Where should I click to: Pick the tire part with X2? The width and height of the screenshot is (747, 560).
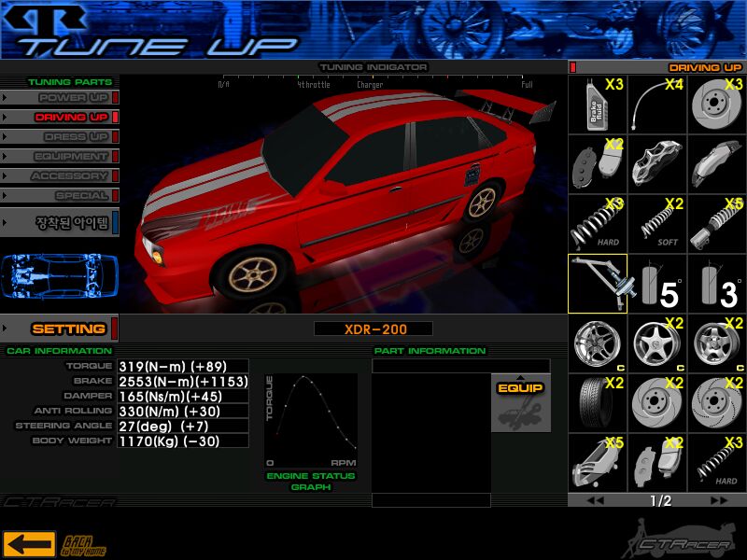click(598, 403)
